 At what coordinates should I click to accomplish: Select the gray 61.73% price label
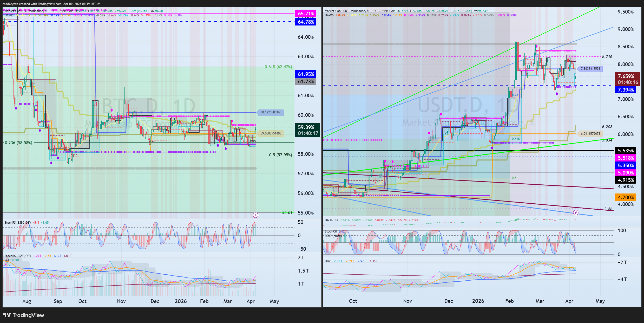306,81
